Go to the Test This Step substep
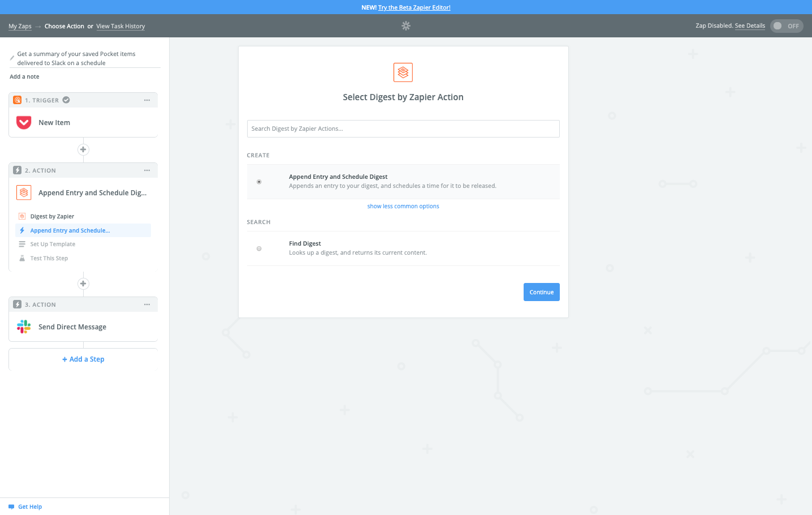The height and width of the screenshot is (515, 812). click(x=49, y=258)
